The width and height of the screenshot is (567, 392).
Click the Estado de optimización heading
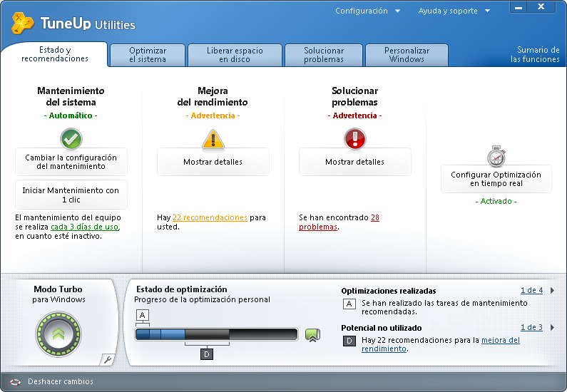(182, 289)
